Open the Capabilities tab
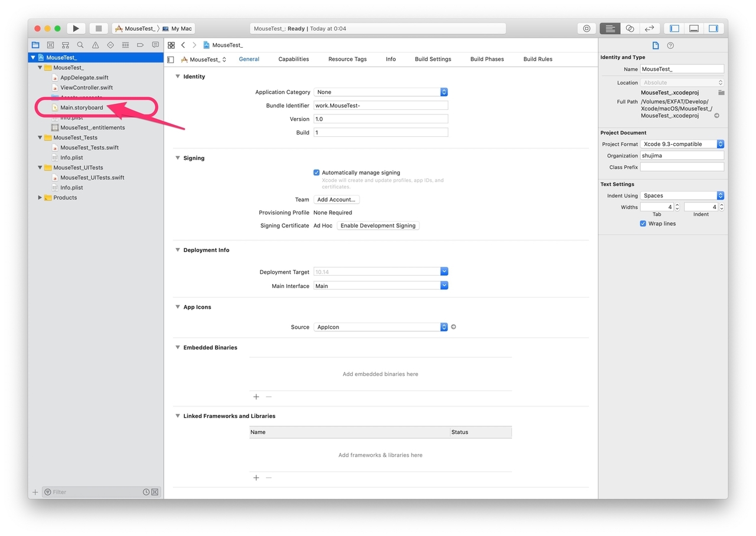The height and width of the screenshot is (536, 756). (x=294, y=59)
